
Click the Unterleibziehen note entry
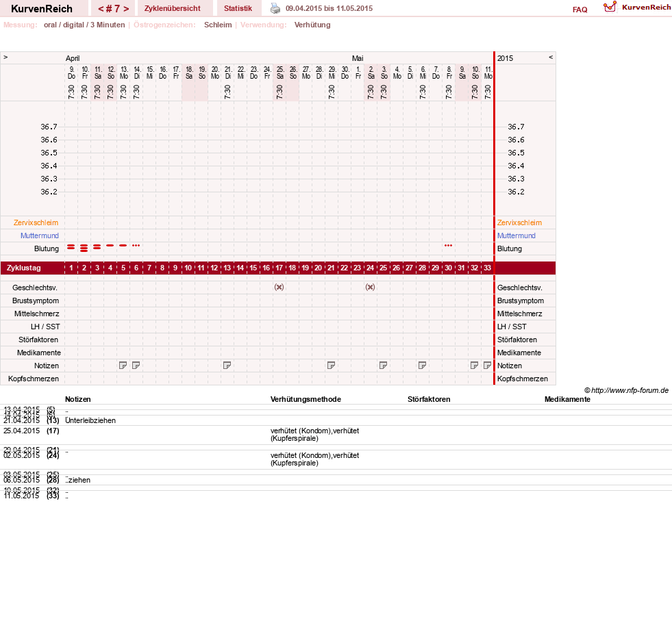(x=90, y=420)
